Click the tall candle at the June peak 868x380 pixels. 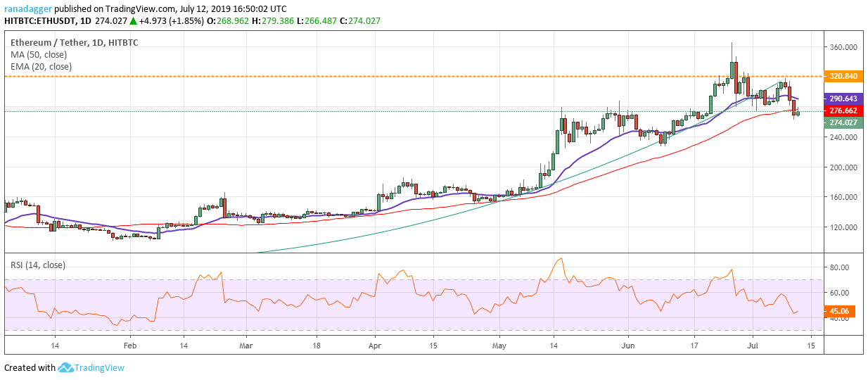pos(732,69)
